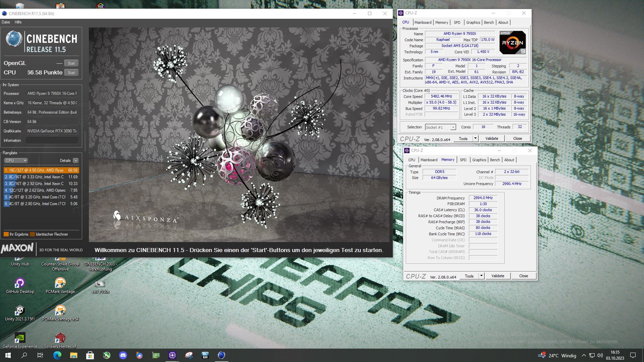Open PCMark Vantage desktop shortcut
Screen dimensions: 644x362
(60, 286)
